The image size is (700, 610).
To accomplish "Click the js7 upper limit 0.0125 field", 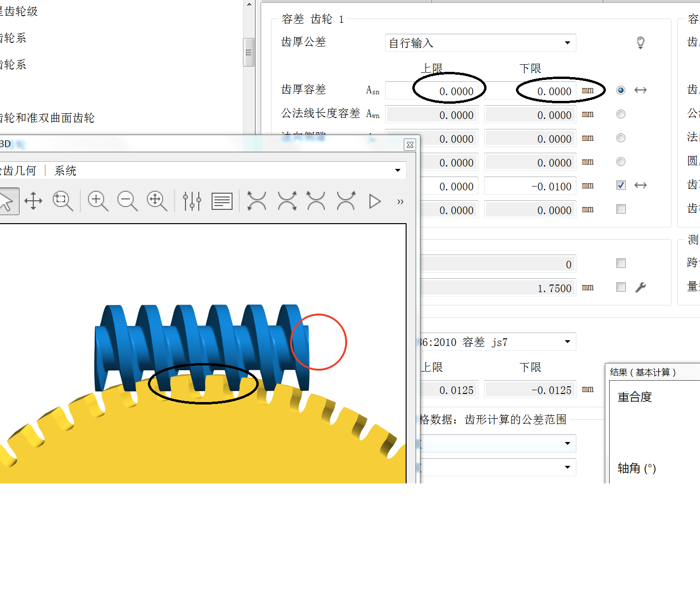I will [x=450, y=389].
